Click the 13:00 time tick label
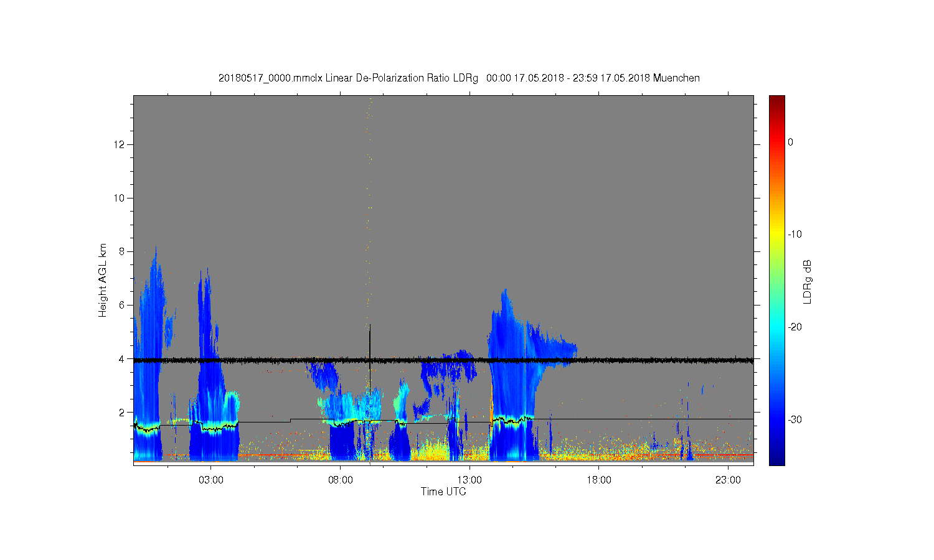 [469, 480]
